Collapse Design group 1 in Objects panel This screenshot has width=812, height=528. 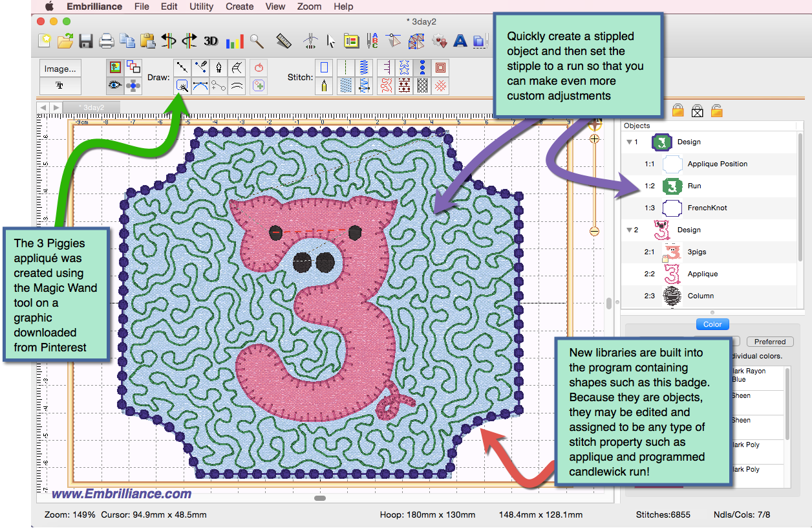pos(630,142)
